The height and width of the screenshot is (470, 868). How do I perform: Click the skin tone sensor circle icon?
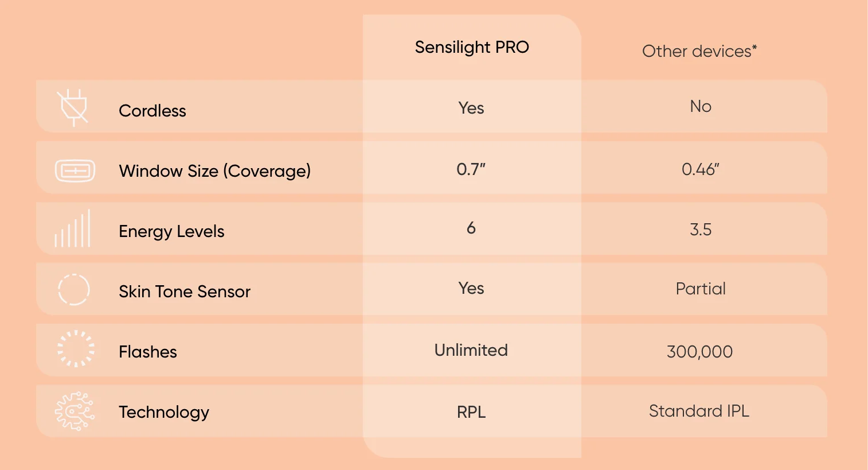(x=74, y=289)
